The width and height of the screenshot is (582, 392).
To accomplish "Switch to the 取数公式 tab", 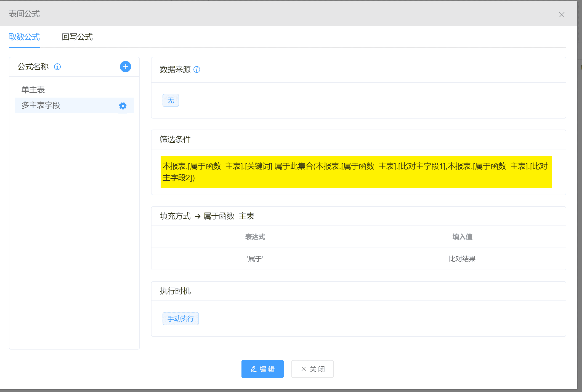I will 24,37.
